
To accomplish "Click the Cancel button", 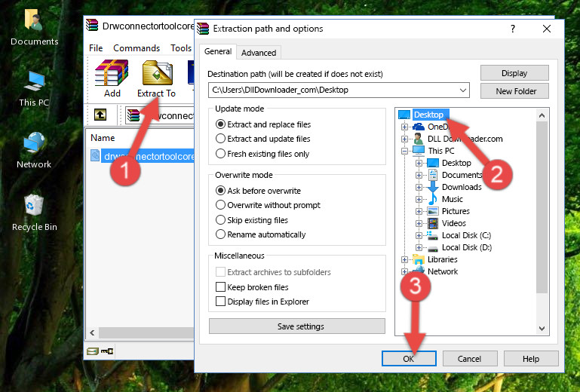I will [469, 359].
